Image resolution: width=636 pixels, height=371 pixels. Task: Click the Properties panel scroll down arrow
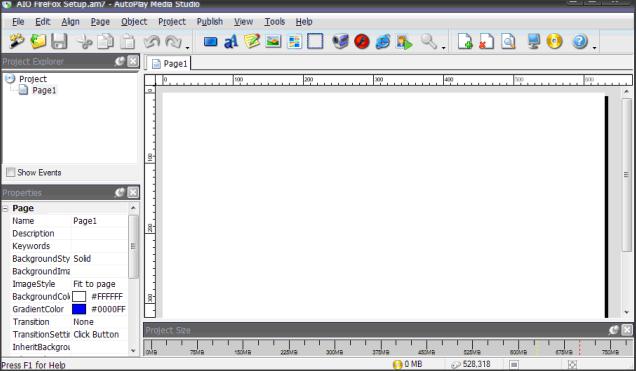click(133, 351)
